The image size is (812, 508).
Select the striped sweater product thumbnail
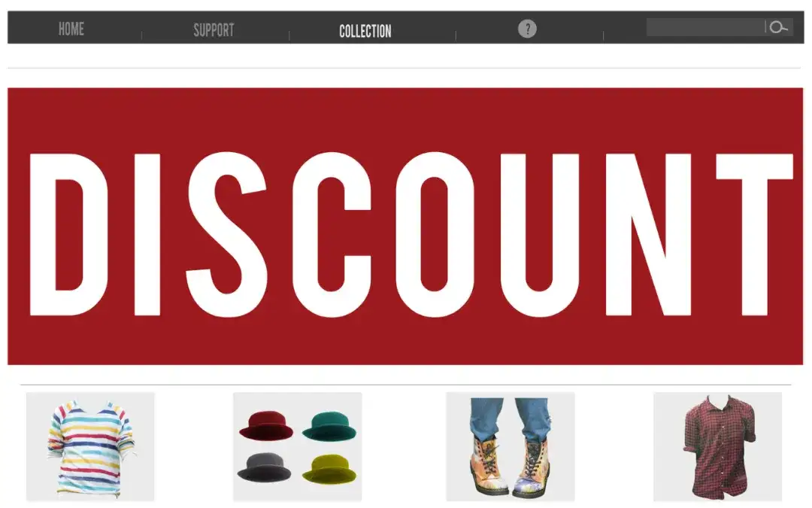pos(91,447)
